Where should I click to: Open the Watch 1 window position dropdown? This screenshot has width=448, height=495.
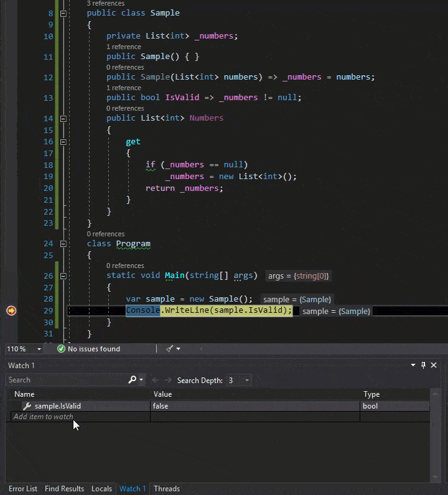pyautogui.click(x=413, y=365)
